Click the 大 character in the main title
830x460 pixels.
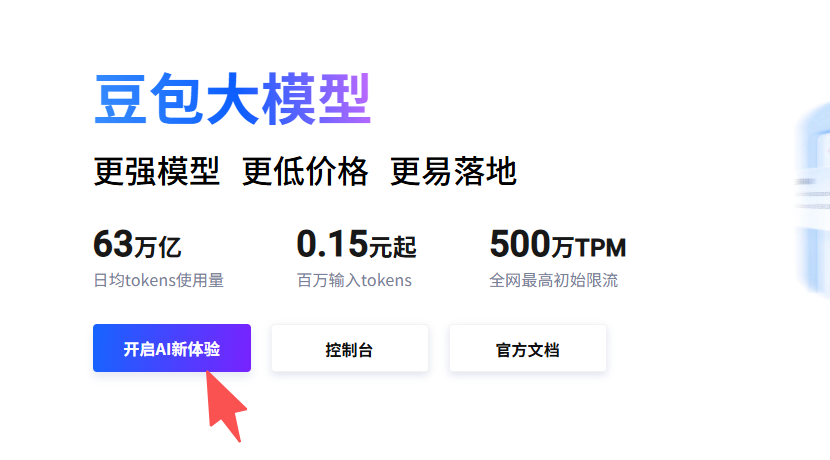(233, 100)
